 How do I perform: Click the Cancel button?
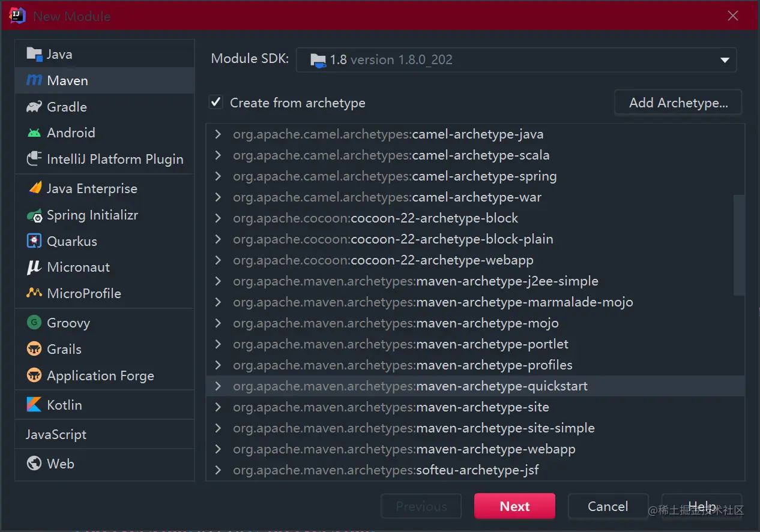pos(608,506)
